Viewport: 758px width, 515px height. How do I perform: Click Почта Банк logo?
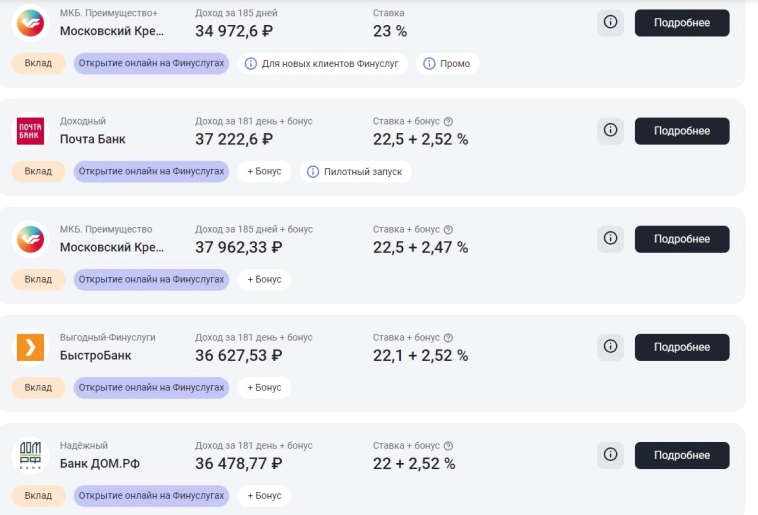30,131
